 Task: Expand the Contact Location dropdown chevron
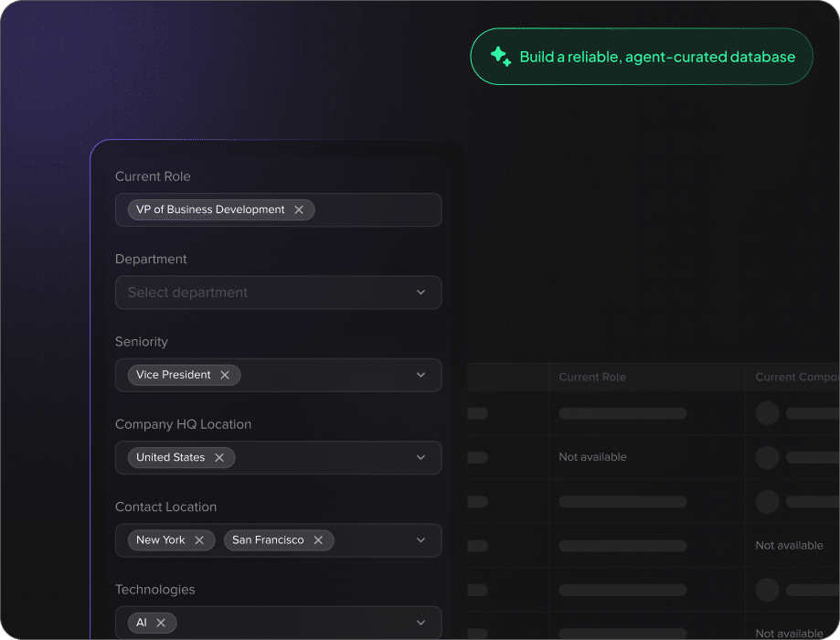[x=420, y=540]
